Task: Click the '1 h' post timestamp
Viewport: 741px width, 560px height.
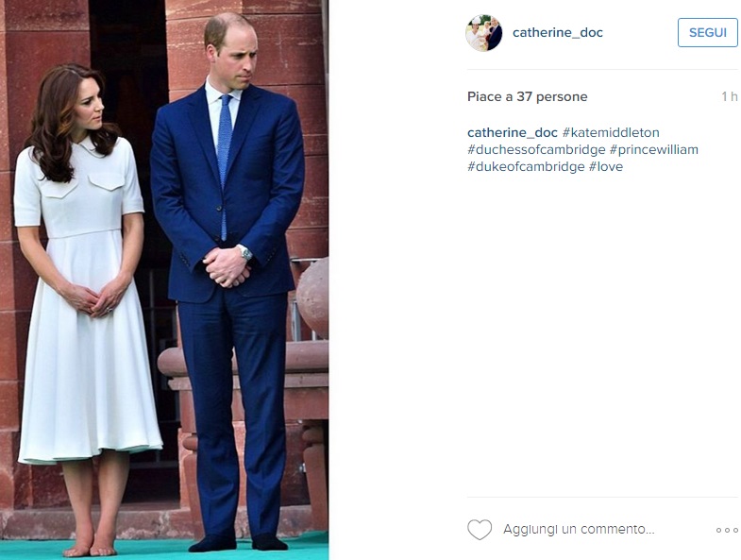Action: point(729,96)
